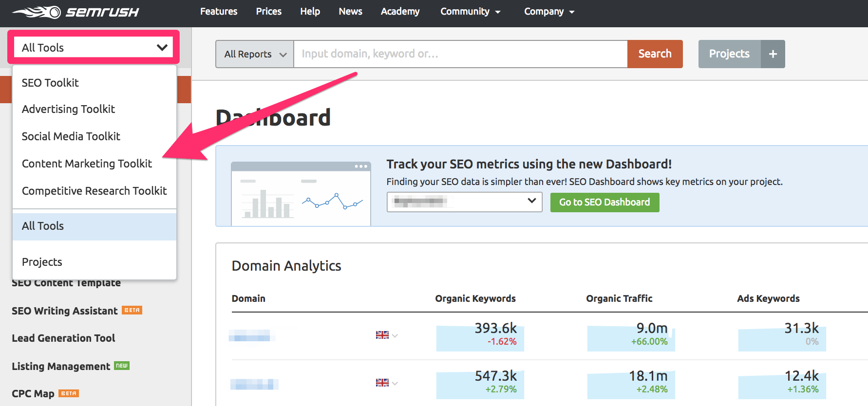Click the blurred domain name in first row
Image resolution: width=868 pixels, height=406 pixels.
252,335
